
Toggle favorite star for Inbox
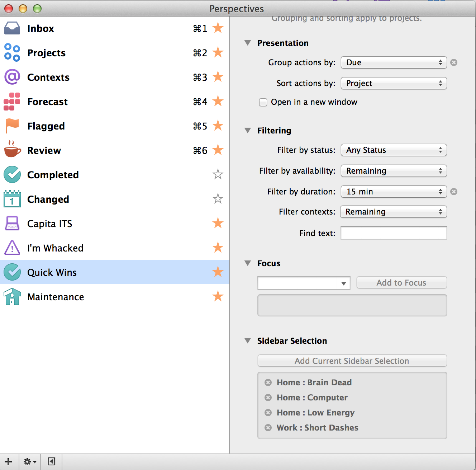pyautogui.click(x=218, y=28)
